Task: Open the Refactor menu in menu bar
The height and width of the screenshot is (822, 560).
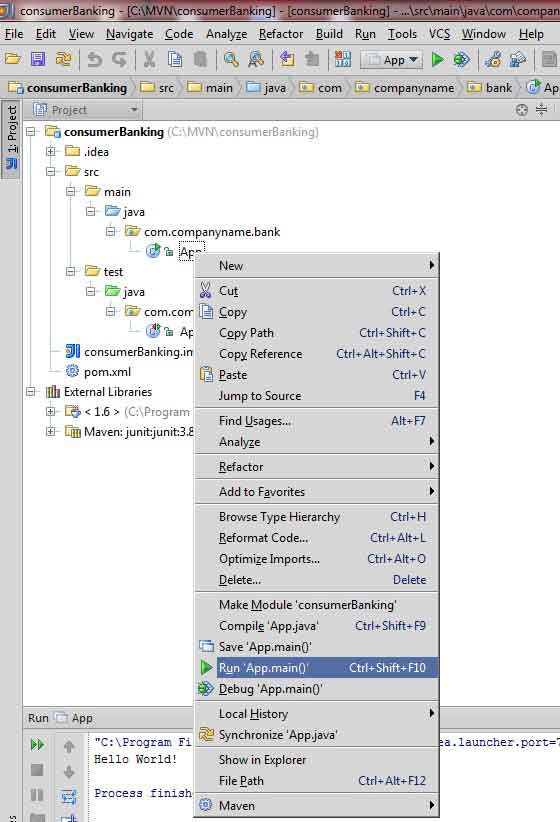Action: coord(281,34)
